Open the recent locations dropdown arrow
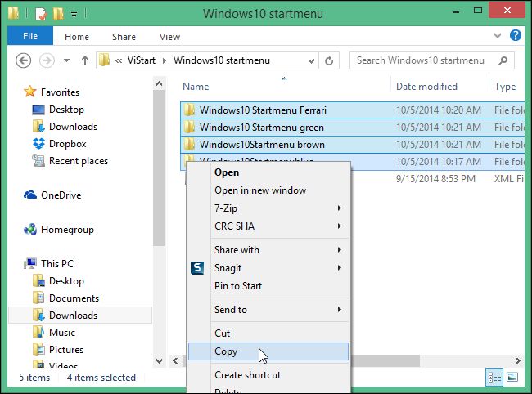Viewport: 532px width, 394px height. tap(66, 60)
